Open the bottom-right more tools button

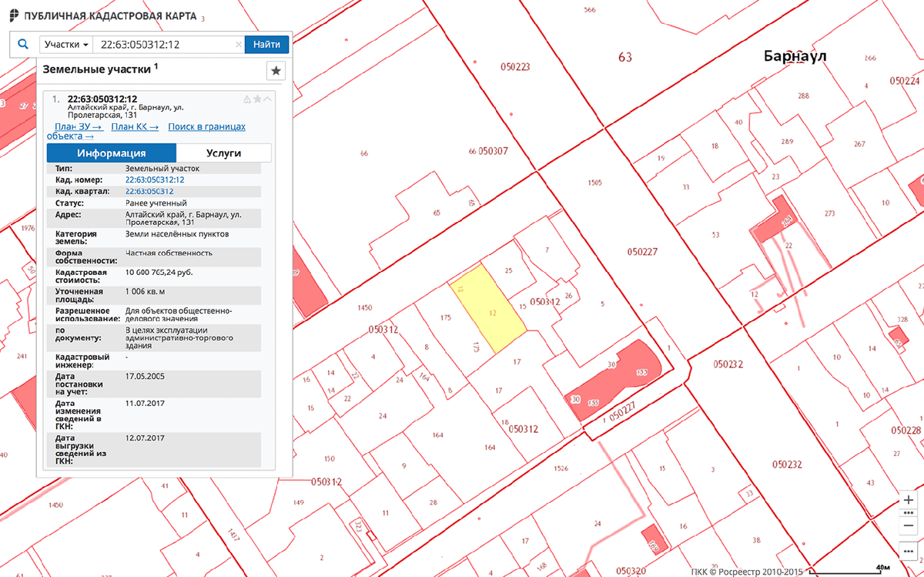(909, 552)
